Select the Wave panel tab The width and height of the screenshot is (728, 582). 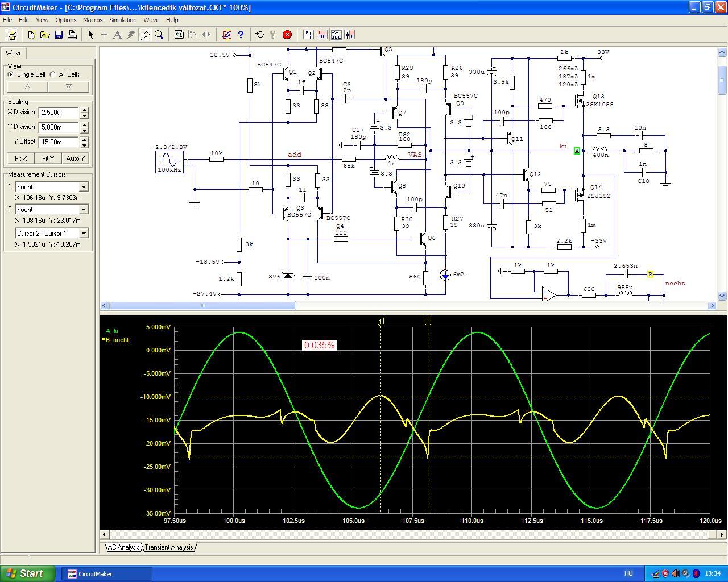coord(14,53)
